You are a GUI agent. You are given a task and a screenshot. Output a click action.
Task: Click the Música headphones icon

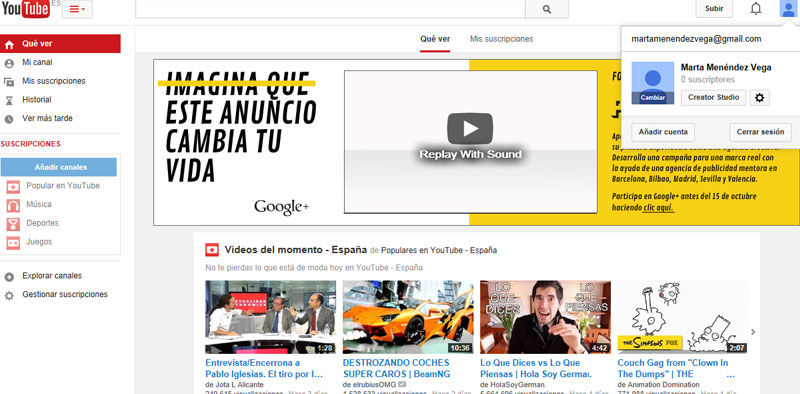point(13,205)
